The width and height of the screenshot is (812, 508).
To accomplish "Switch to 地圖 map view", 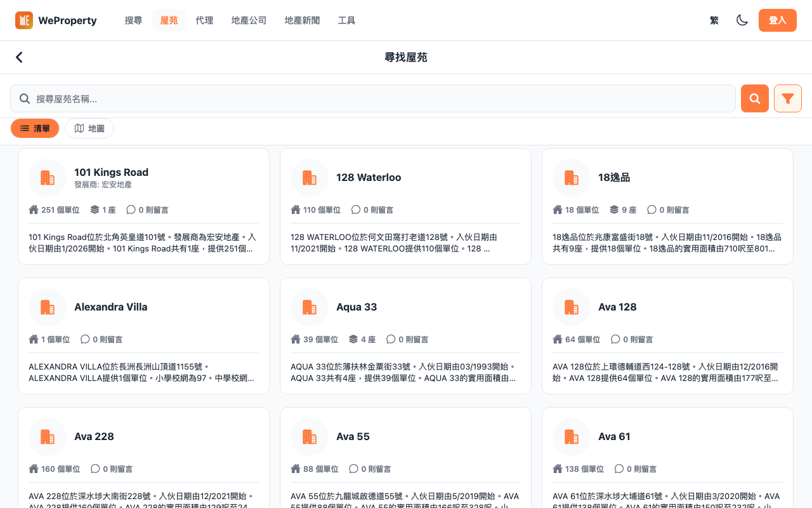I will click(89, 128).
